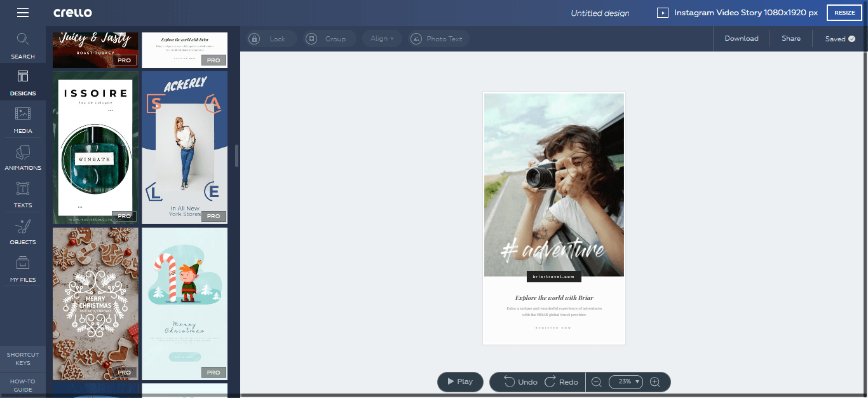Open the Objects panel
Image resolution: width=868 pixels, height=398 pixels.
point(22,231)
